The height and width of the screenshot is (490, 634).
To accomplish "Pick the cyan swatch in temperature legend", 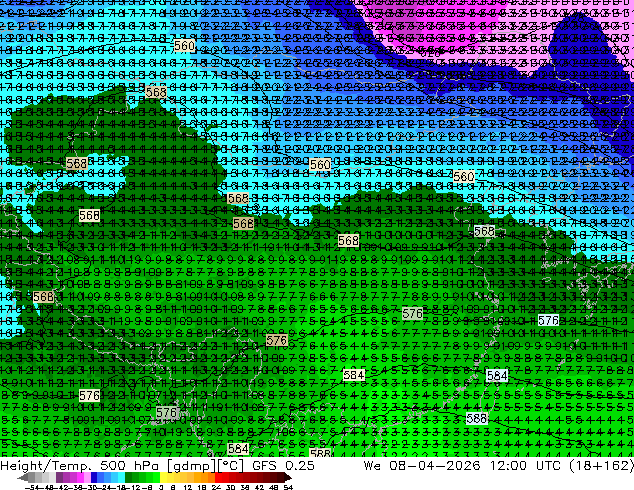I will (121, 478).
